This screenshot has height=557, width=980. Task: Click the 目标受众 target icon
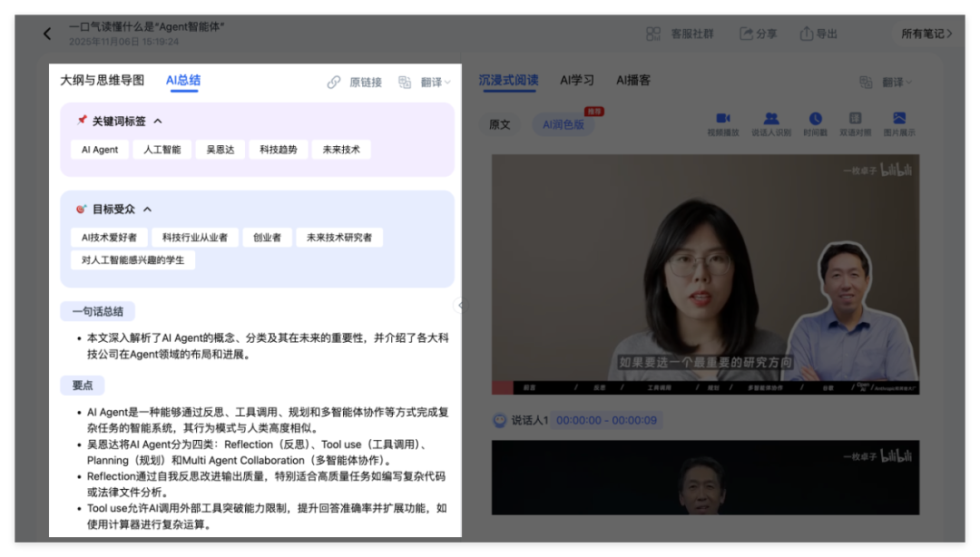pos(82,209)
